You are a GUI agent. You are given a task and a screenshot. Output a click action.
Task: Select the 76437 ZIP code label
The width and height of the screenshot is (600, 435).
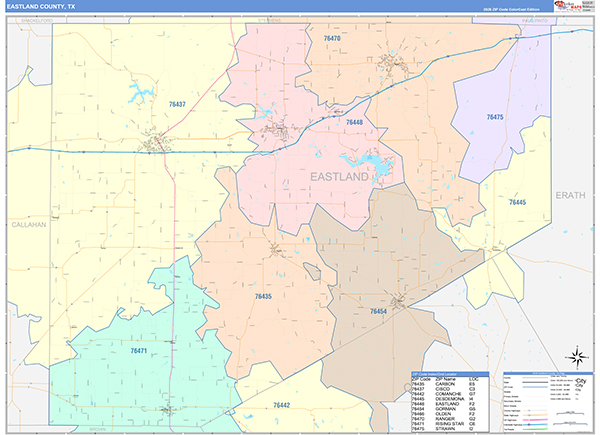(x=177, y=104)
